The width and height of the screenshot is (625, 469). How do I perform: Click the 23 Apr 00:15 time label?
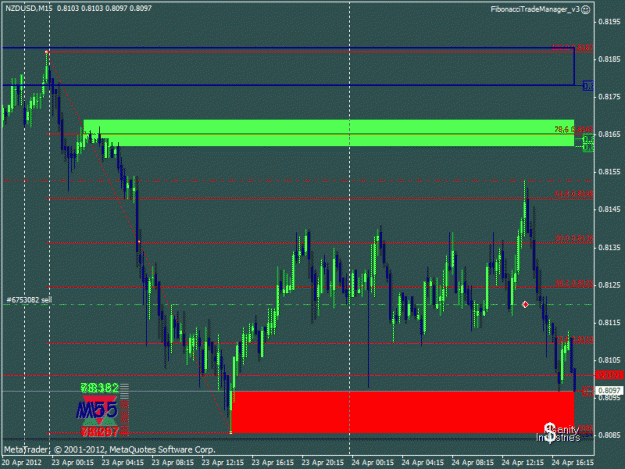point(73,462)
